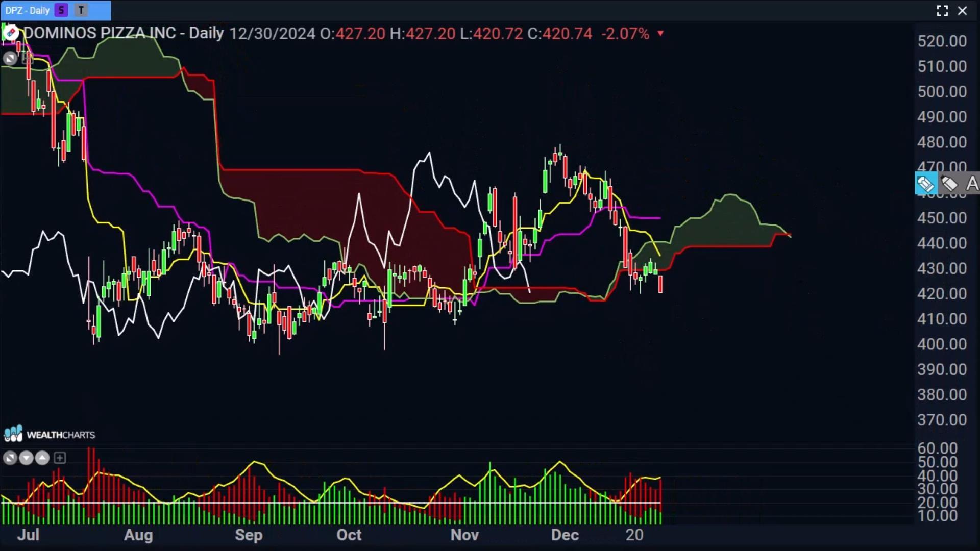Move the indicator pane down with arrow
The height and width of the screenshot is (551, 980).
(x=26, y=458)
